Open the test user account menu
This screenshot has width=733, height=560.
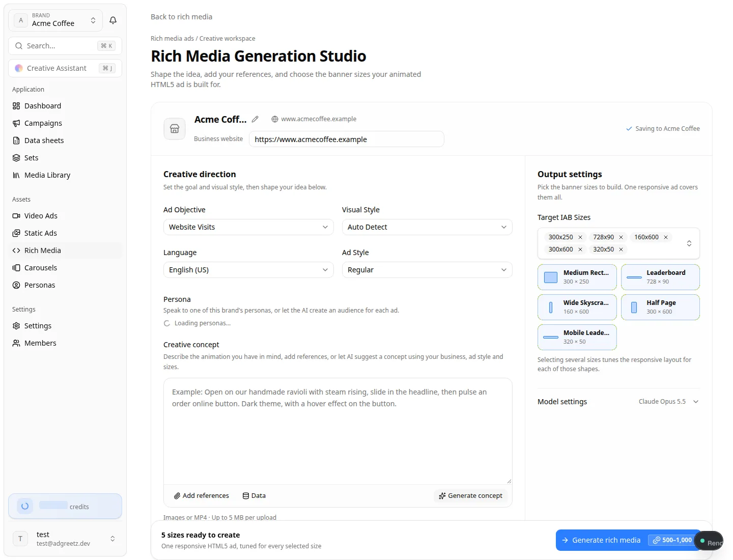[x=65, y=539]
